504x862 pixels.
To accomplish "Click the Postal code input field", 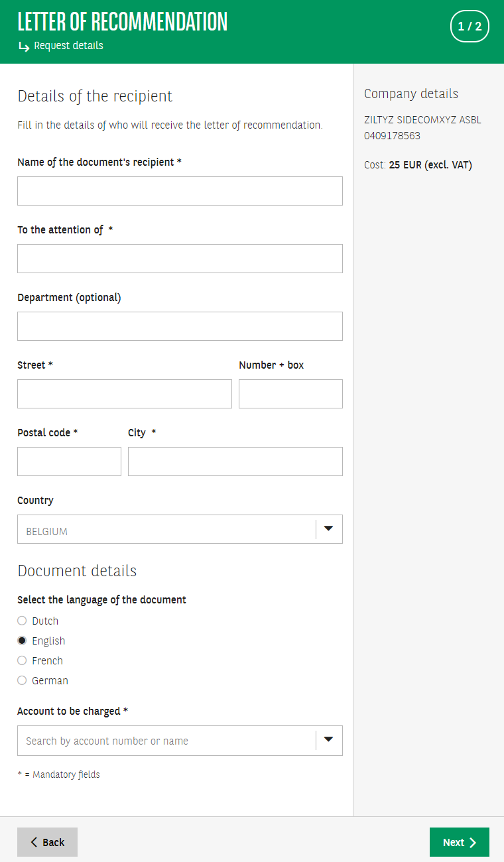I will [69, 462].
